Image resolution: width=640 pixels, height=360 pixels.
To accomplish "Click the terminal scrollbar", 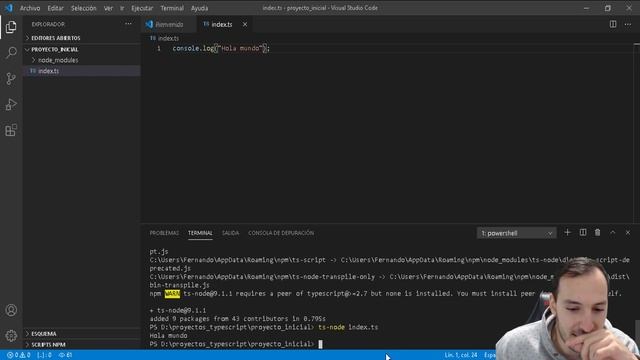I will tap(637, 333).
